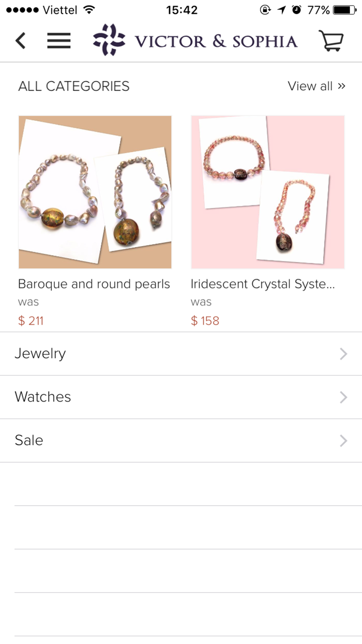Tap the rotation lock status icon

tap(265, 10)
